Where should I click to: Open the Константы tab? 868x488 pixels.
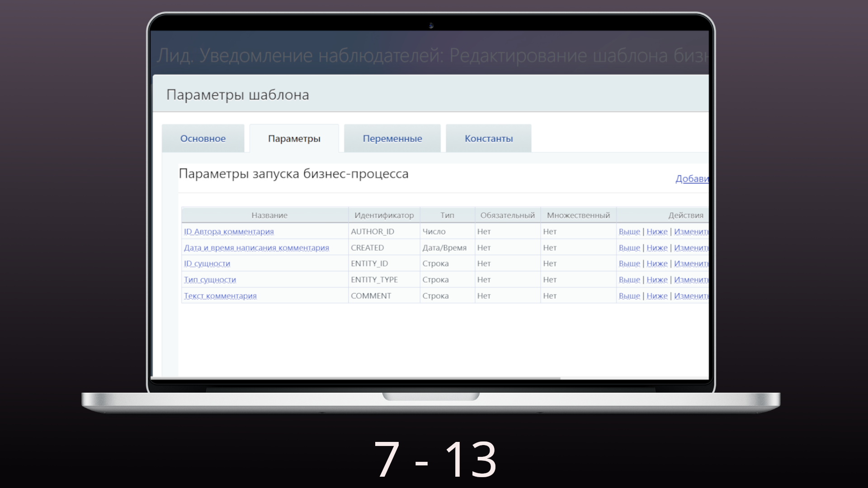coord(488,139)
